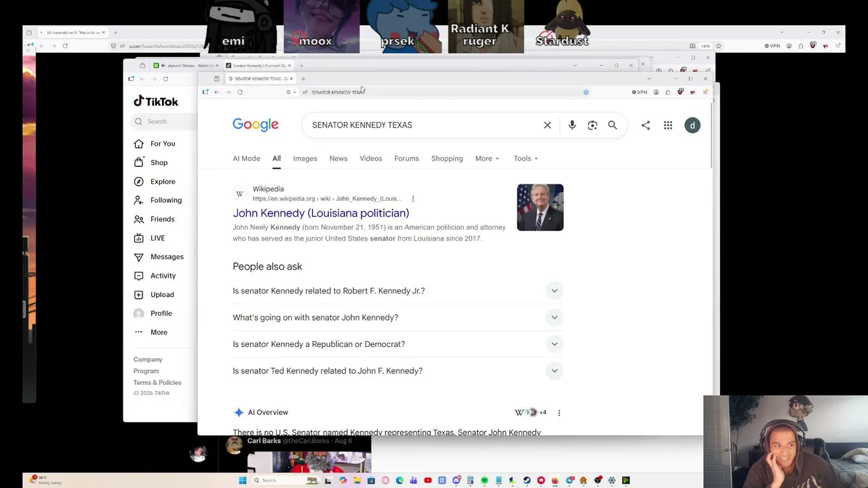Open the More dropdown in Google filters

487,159
